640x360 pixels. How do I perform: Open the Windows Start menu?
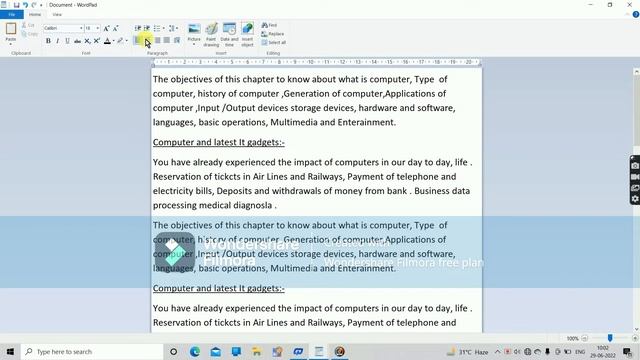tap(10, 351)
